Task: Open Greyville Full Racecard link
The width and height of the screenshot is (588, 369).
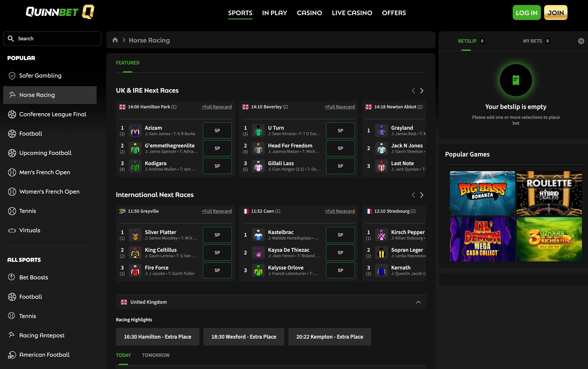Action: pyautogui.click(x=217, y=211)
